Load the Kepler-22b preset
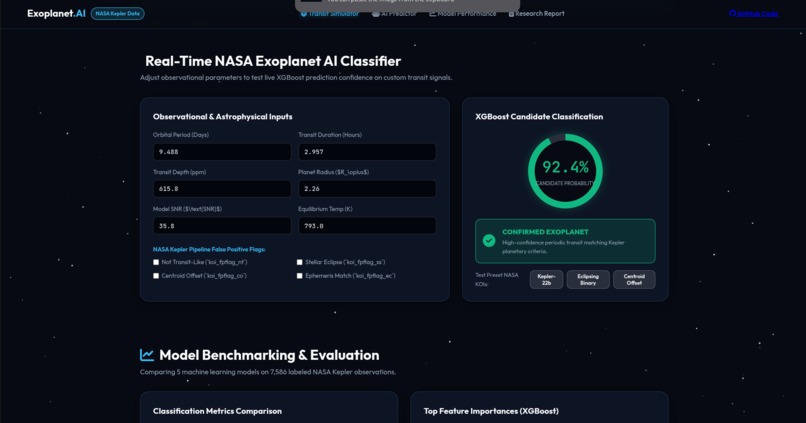The height and width of the screenshot is (423, 806). [546, 280]
